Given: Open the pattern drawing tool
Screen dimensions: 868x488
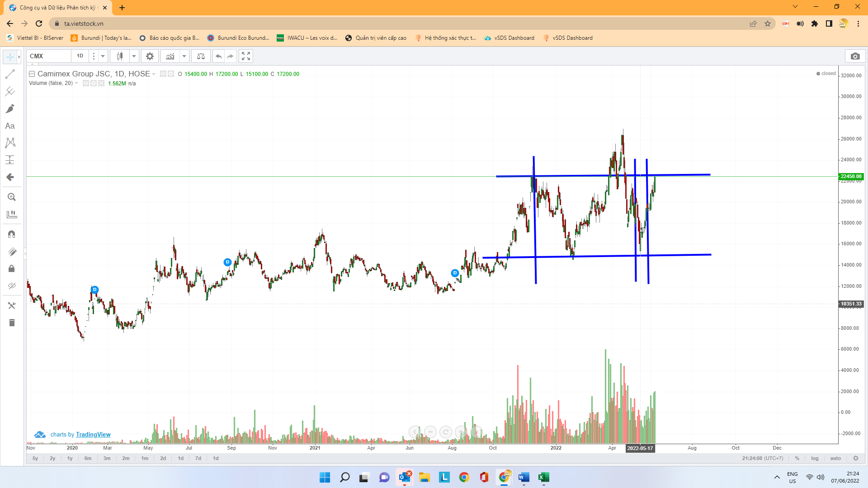Looking at the screenshot, I should (x=10, y=143).
